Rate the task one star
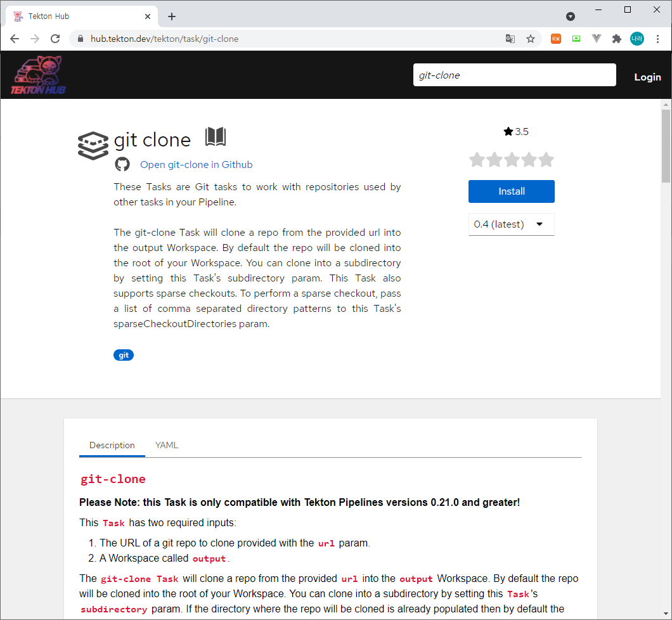 point(477,160)
